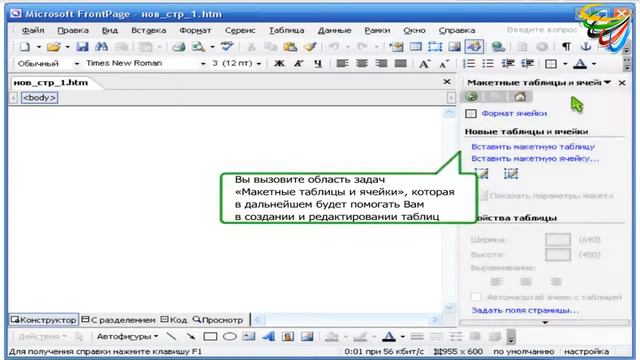Image resolution: width=640 pixels, height=360 pixels.
Task: Toggle Show All paragraph marks icon
Action: tap(566, 47)
